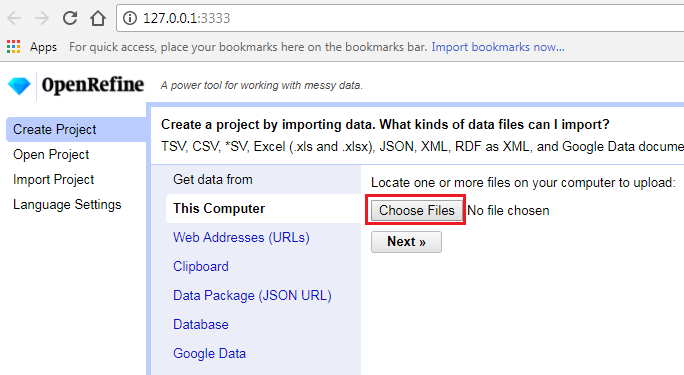The width and height of the screenshot is (684, 375).
Task: Click the Choose Files button
Action: [x=417, y=210]
